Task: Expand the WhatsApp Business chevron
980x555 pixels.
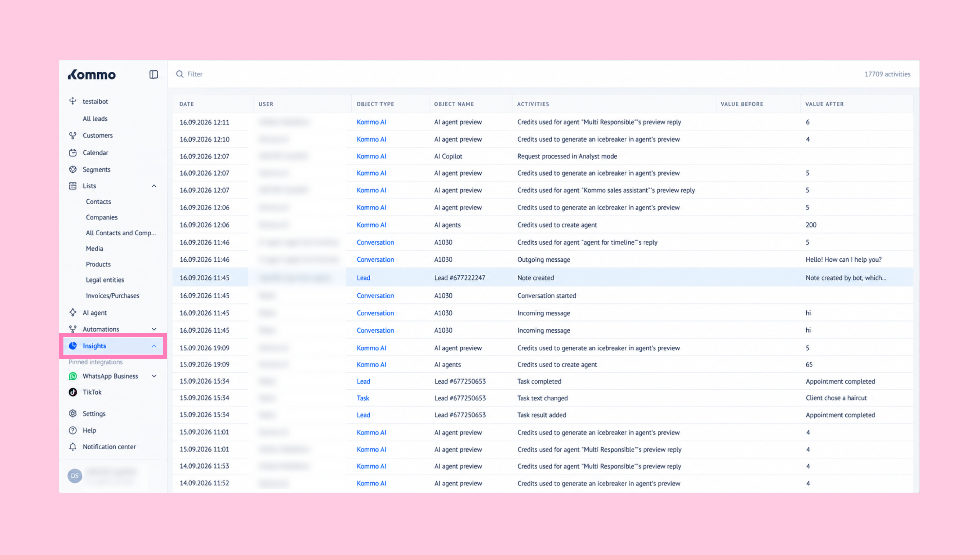Action: tap(154, 376)
